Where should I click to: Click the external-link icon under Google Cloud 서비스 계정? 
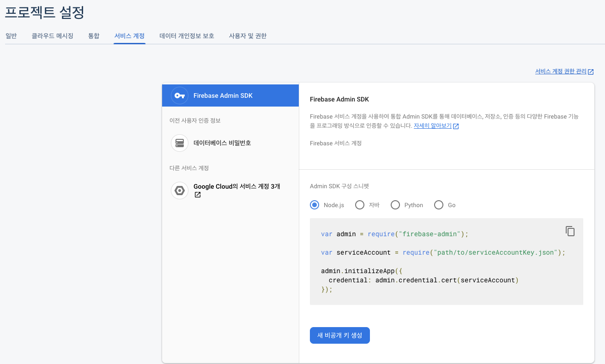[x=197, y=195]
